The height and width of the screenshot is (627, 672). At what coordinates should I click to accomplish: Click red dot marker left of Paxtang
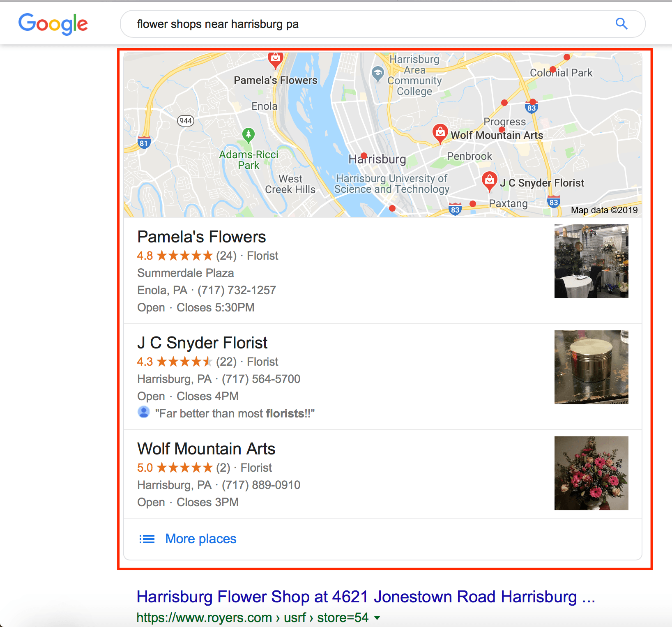[473, 203]
